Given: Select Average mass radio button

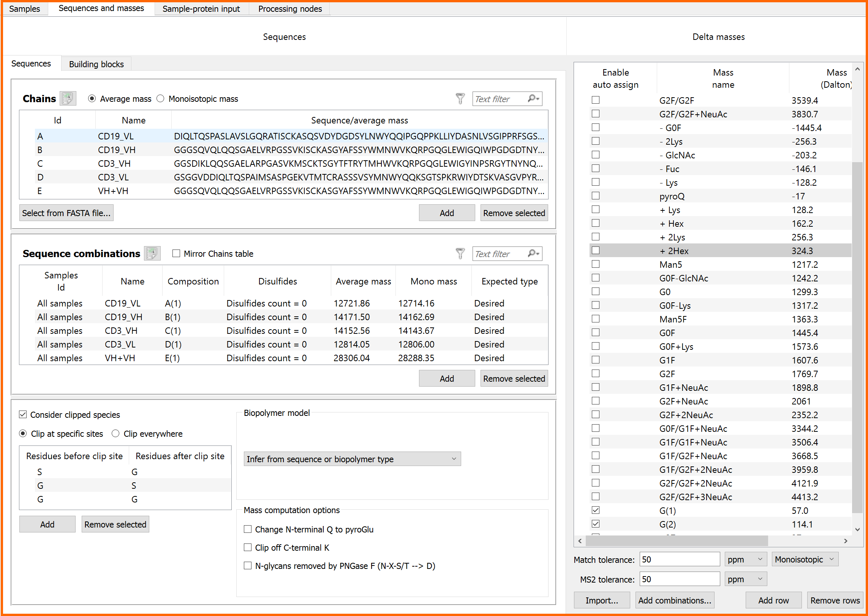Looking at the screenshot, I should 92,99.
